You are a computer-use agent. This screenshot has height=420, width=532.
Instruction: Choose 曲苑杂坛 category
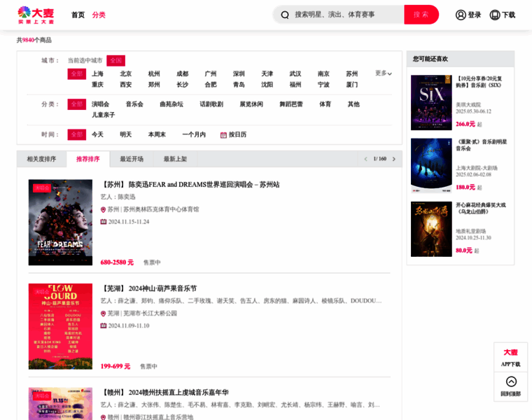(x=171, y=104)
